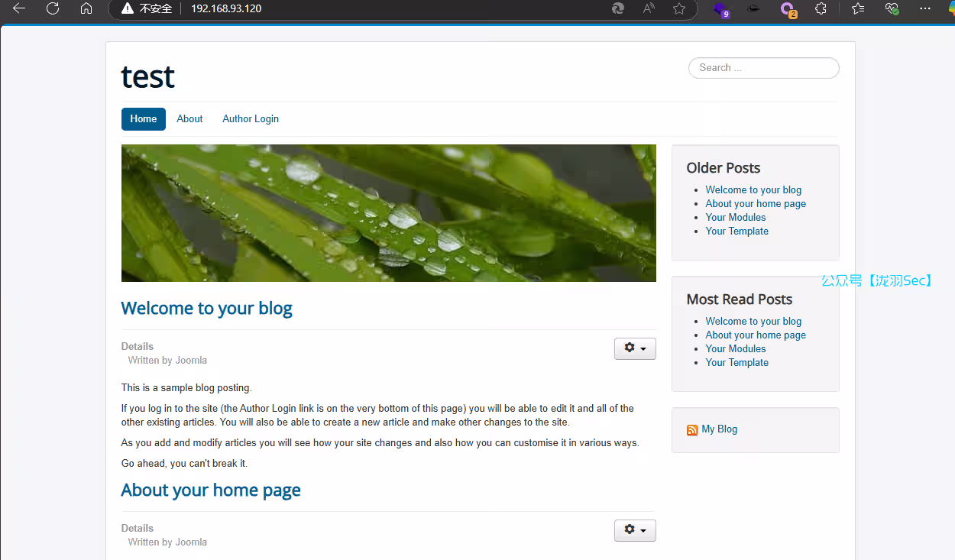Click the green leaf banner image
Screen dimensions: 955x560
coord(388,213)
